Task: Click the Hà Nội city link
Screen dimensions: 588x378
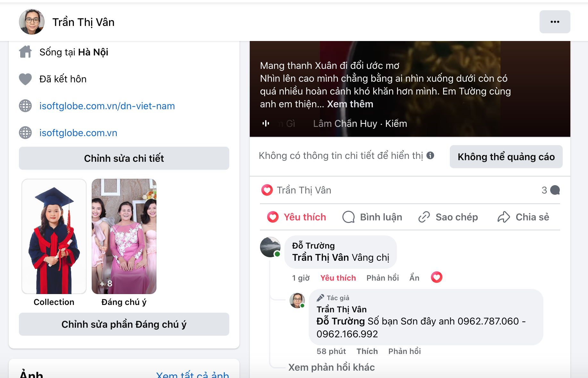Action: pyautogui.click(x=93, y=52)
